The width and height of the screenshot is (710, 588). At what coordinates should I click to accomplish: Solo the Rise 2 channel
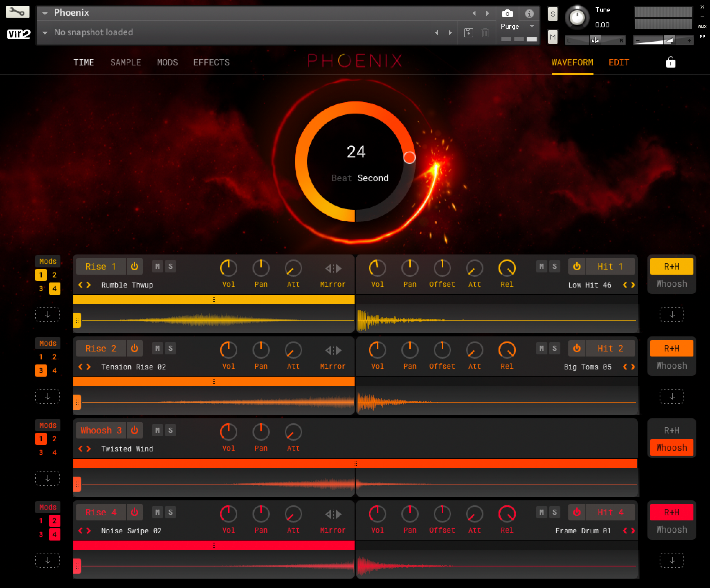(170, 348)
